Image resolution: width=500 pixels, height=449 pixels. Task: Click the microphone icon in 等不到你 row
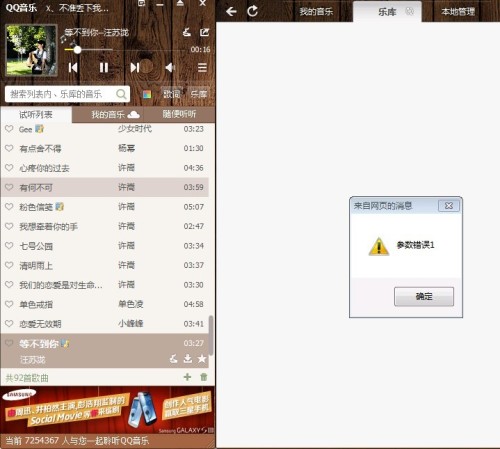pyautogui.click(x=173, y=359)
